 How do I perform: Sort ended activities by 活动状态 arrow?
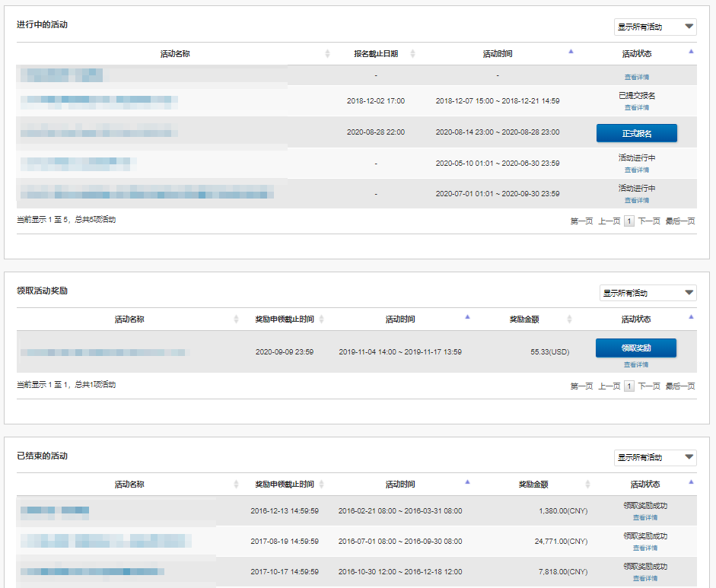691,482
